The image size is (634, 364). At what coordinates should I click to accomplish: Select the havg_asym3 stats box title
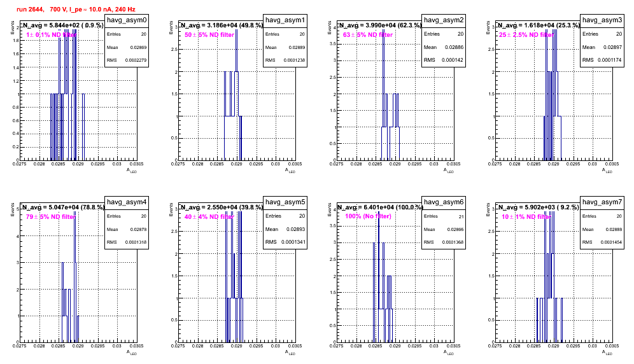point(602,20)
